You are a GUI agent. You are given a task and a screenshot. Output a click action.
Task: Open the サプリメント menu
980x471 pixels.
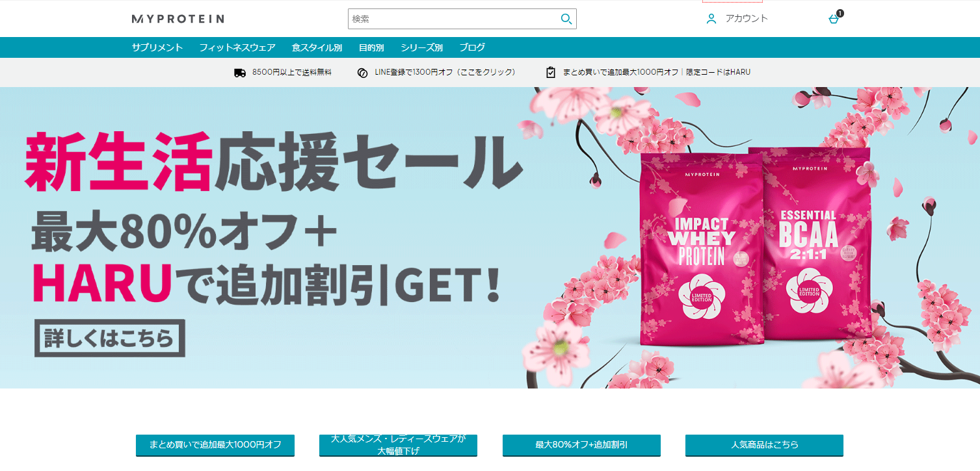tap(157, 47)
